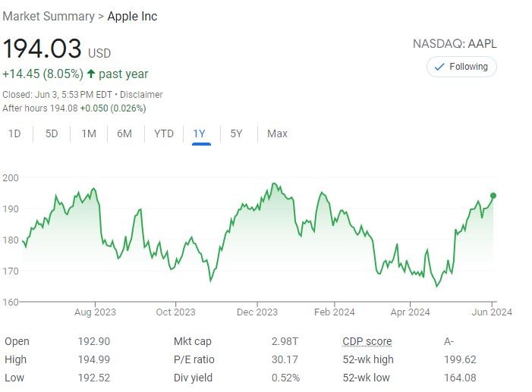The width and height of the screenshot is (532, 392).
Task: Select the 1D time range tab
Action: pyautogui.click(x=14, y=133)
